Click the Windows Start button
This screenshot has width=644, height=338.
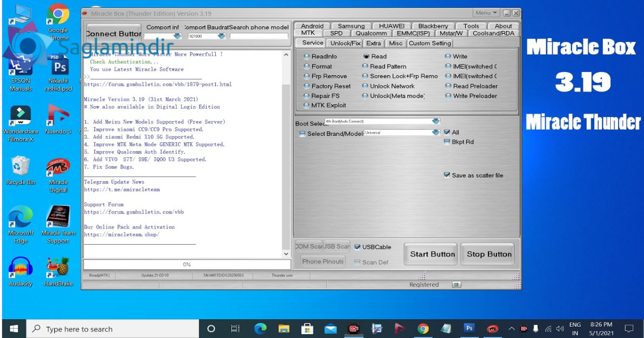pos(13,328)
